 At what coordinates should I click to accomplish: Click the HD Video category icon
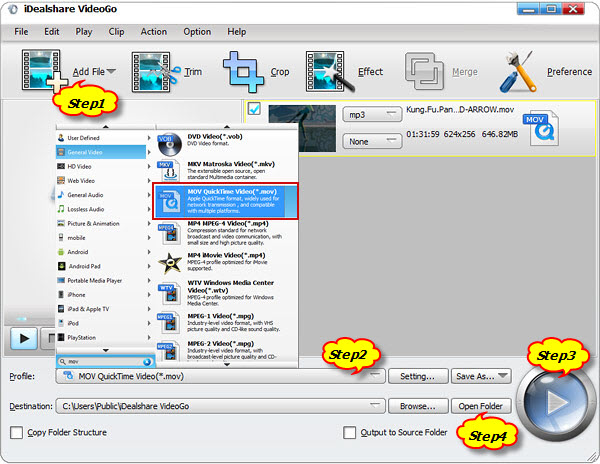point(61,166)
